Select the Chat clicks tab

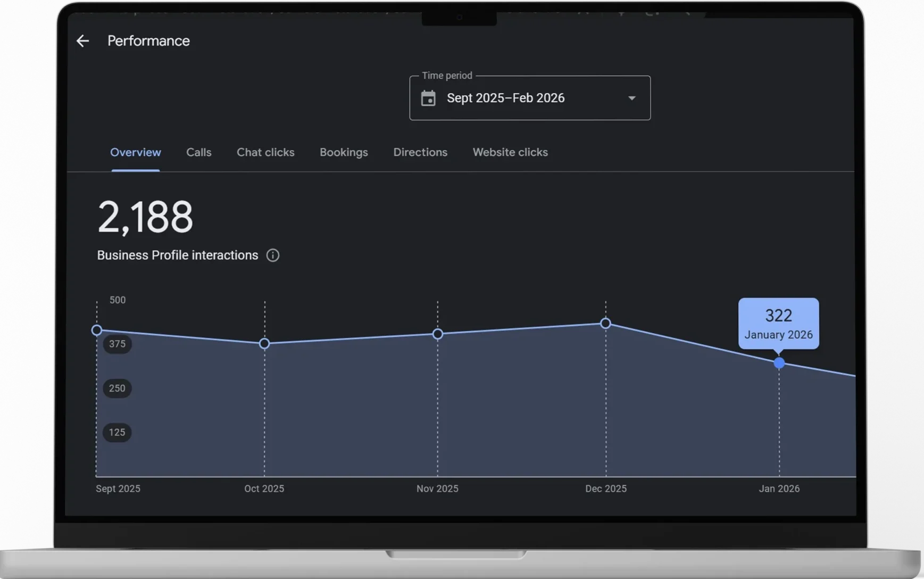click(x=265, y=153)
